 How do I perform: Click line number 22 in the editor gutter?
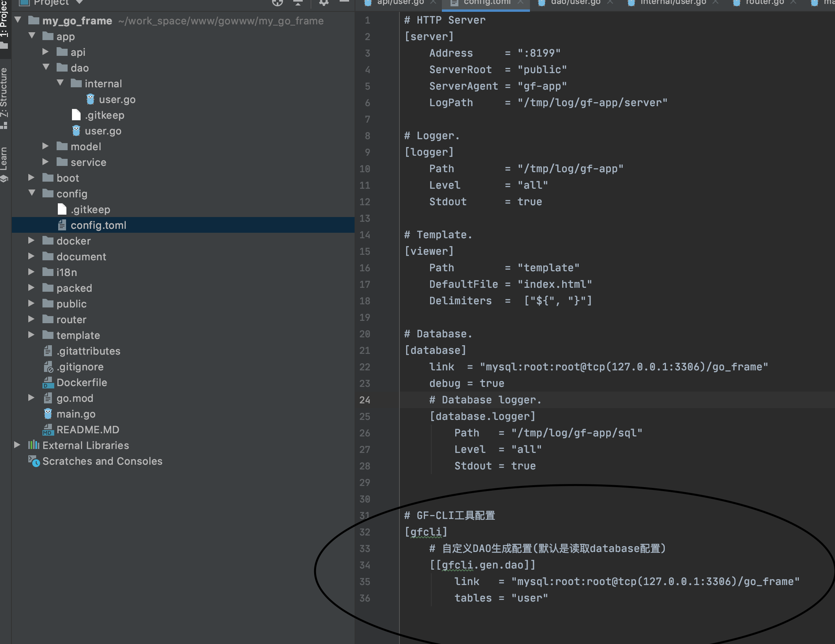click(365, 367)
